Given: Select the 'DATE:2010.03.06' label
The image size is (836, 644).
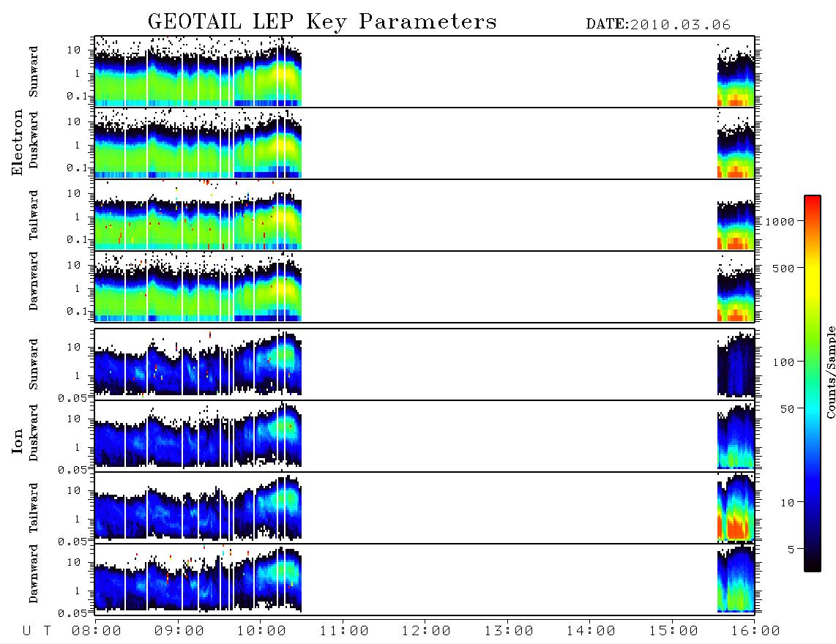Looking at the screenshot, I should pos(658,25).
